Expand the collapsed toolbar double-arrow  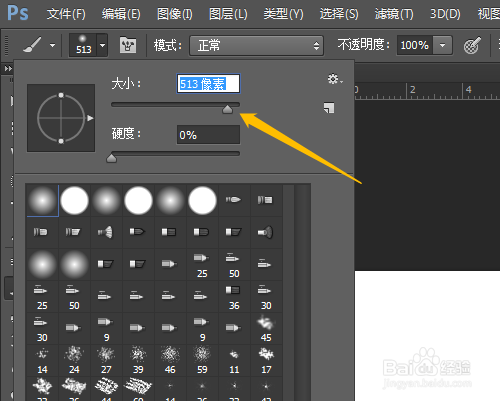8,69
